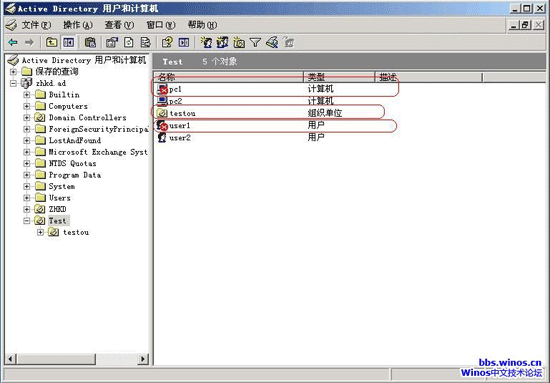Viewport: 550px width, 383px height.
Task: Expand the testou node in tree
Action: [x=40, y=232]
